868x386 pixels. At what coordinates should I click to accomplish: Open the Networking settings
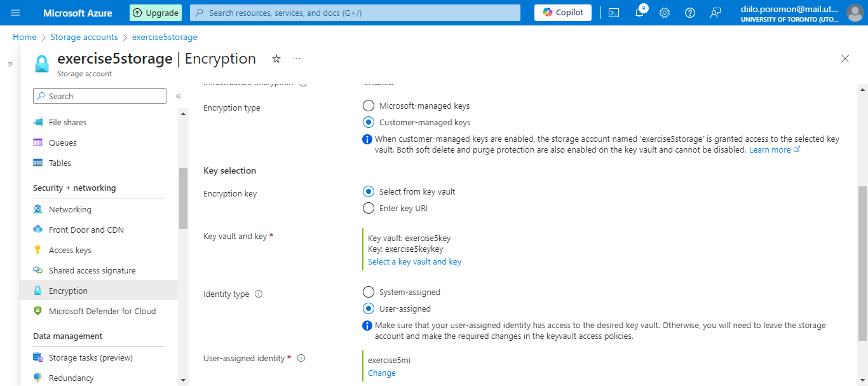point(70,209)
